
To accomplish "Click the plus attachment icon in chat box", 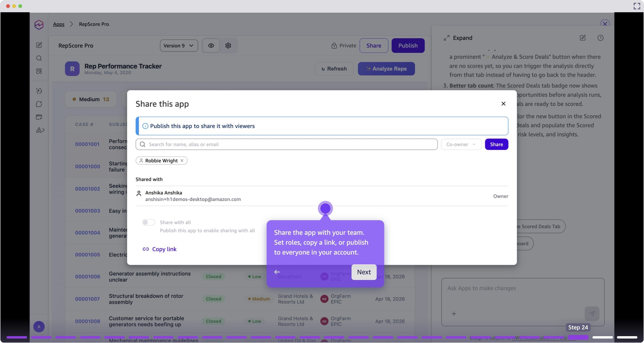I will [x=454, y=314].
